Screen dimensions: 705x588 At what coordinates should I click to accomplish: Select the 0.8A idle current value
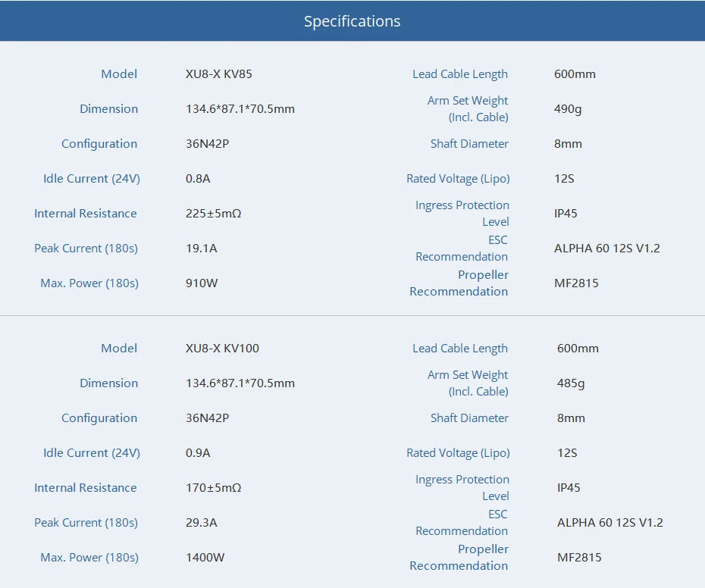(x=198, y=179)
